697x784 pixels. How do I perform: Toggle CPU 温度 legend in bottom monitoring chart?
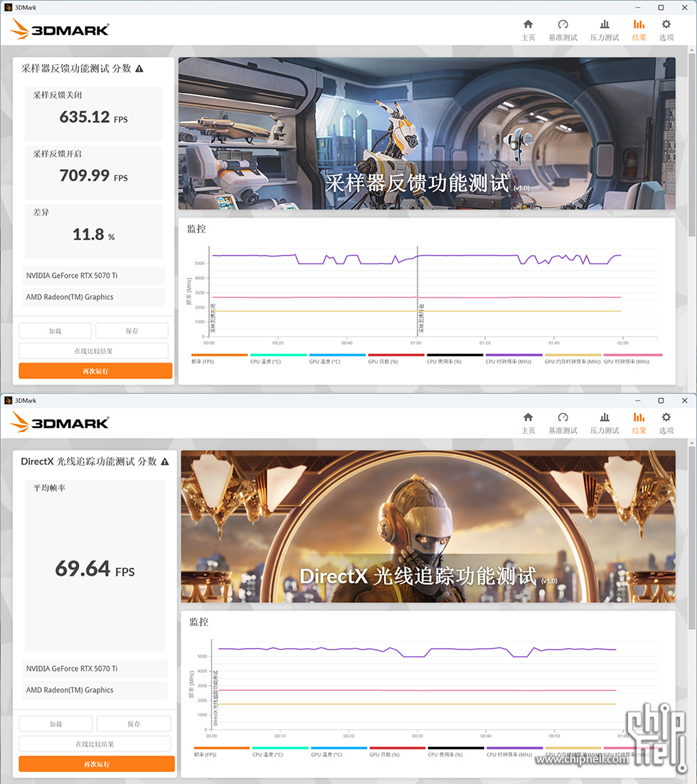pos(280,751)
